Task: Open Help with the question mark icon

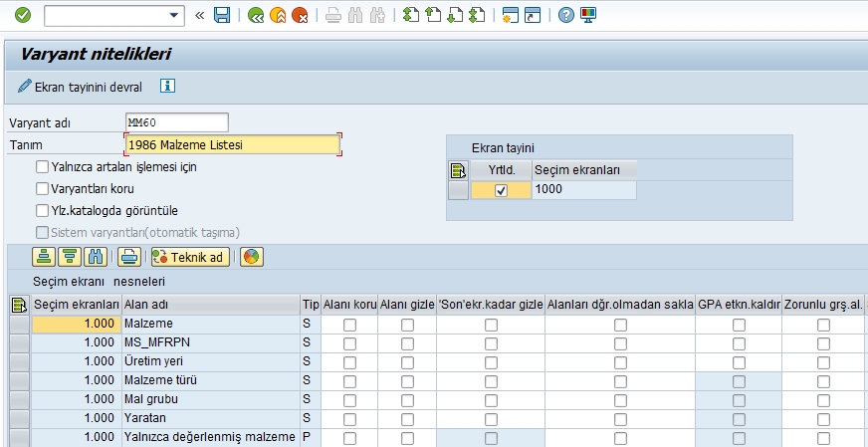Action: click(x=565, y=15)
